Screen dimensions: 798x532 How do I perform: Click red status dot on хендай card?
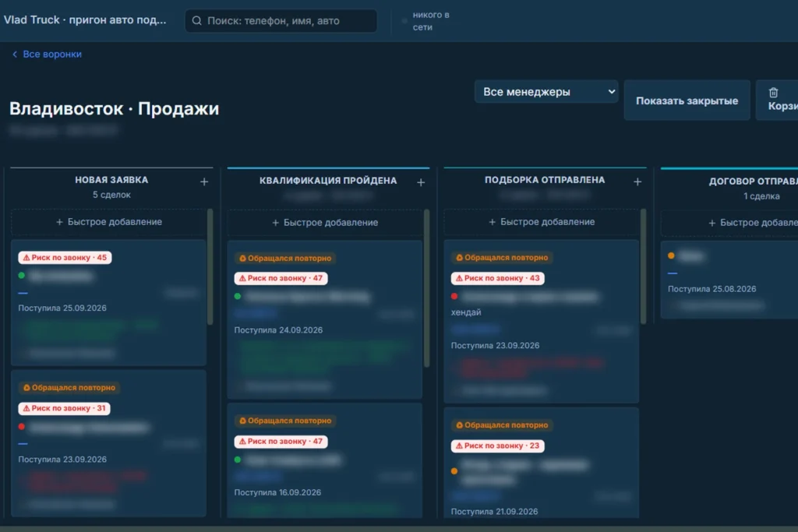click(454, 296)
